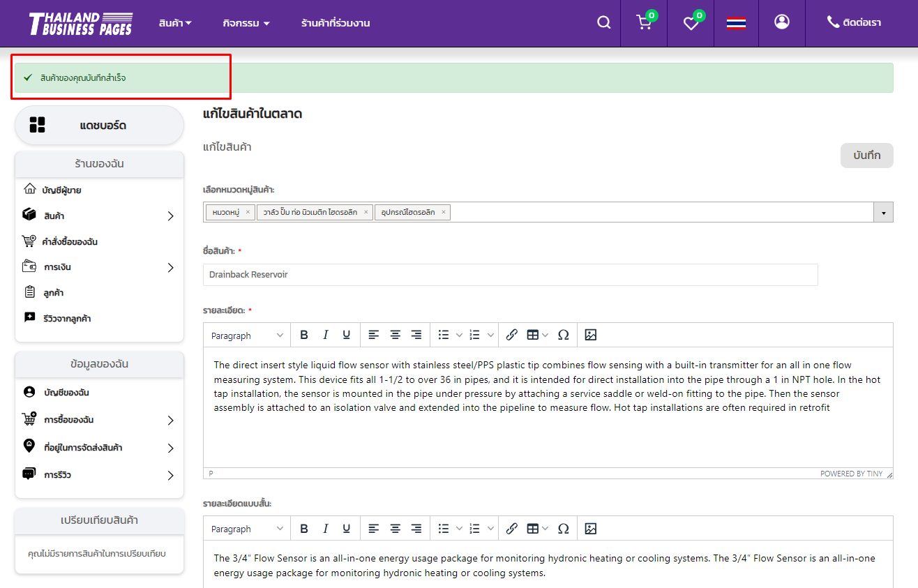918x588 pixels.
Task: Click the search magnifier icon in header
Action: [603, 23]
